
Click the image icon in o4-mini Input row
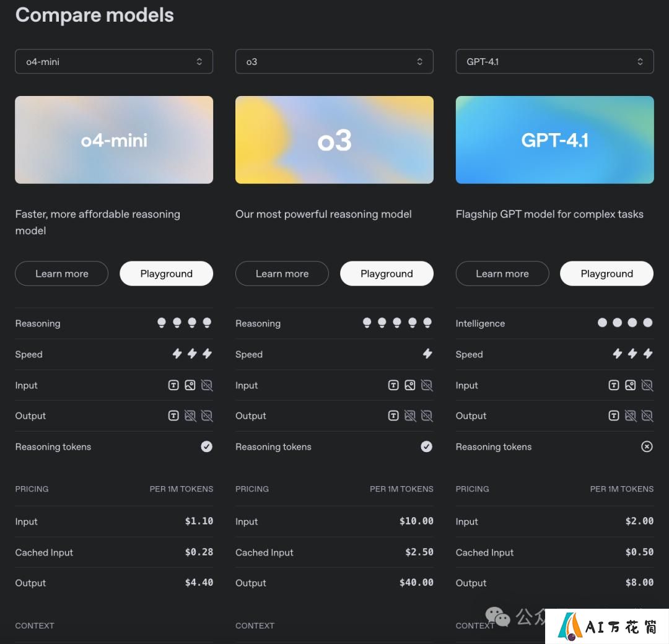click(x=190, y=385)
